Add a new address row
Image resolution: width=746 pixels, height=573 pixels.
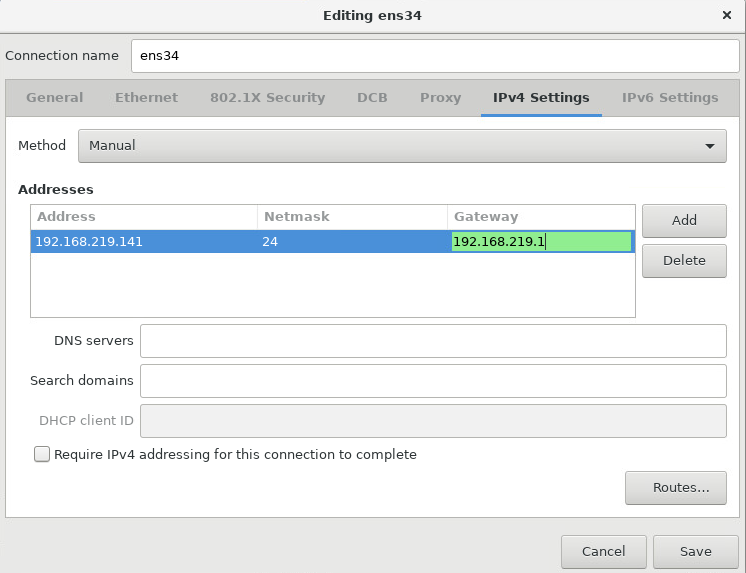684,221
